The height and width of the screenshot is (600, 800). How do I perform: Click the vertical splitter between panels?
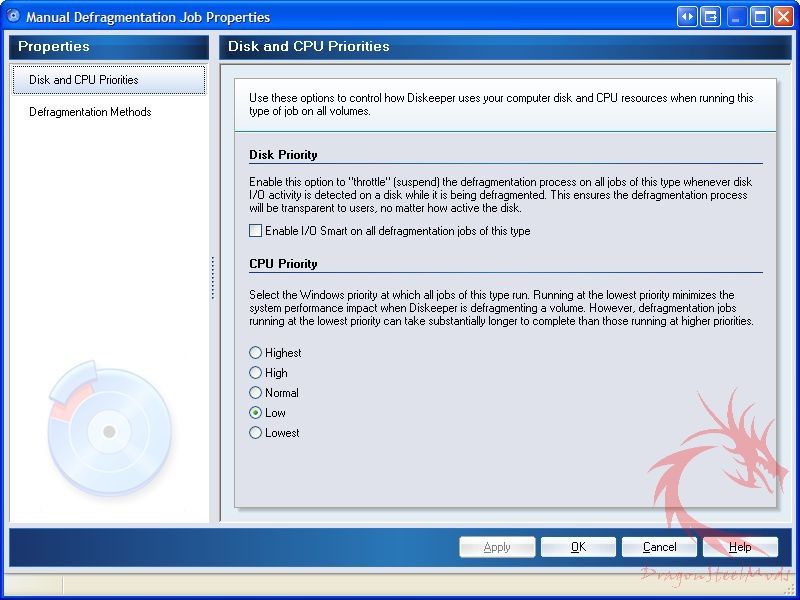tap(213, 278)
